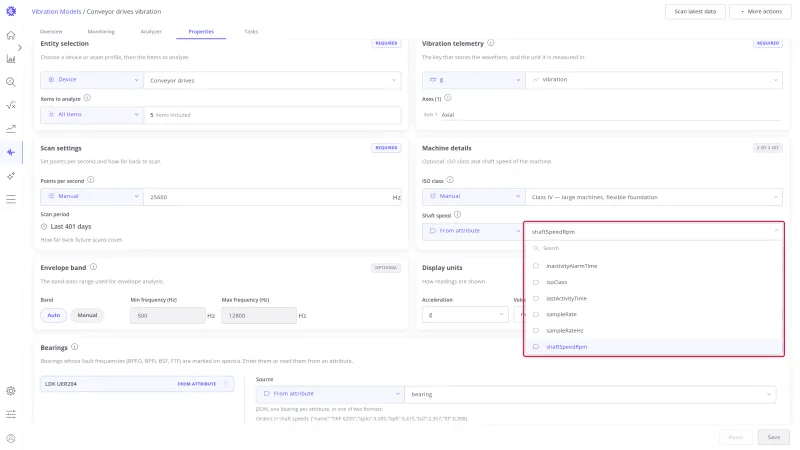Open the Device entity type dropdown

tap(92, 80)
